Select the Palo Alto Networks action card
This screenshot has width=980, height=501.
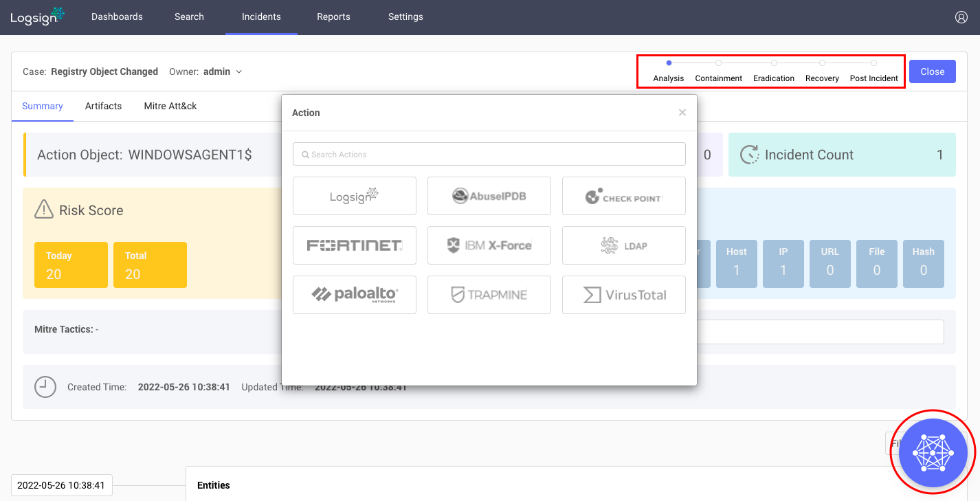tap(355, 295)
